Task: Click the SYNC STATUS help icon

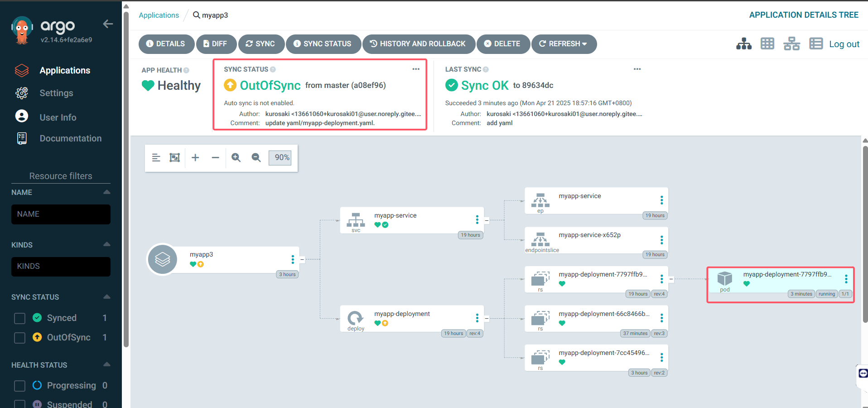Action: point(273,69)
